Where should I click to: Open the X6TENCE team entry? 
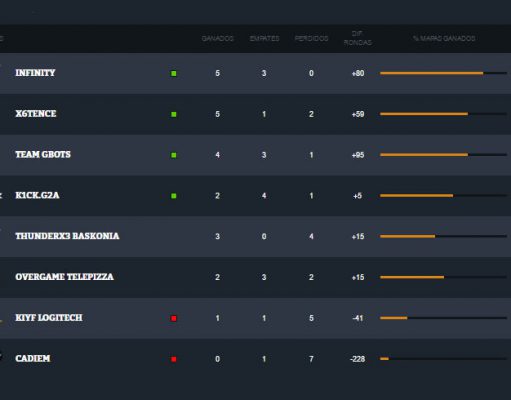click(x=36, y=114)
